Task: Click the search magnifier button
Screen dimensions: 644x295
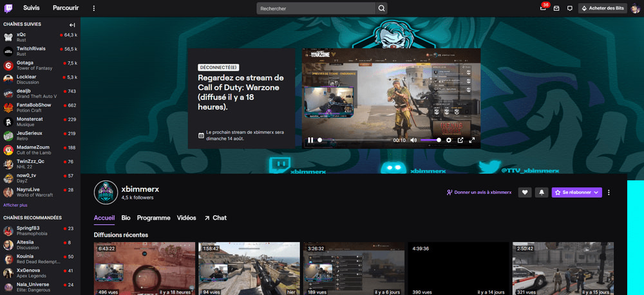Action: click(x=381, y=8)
